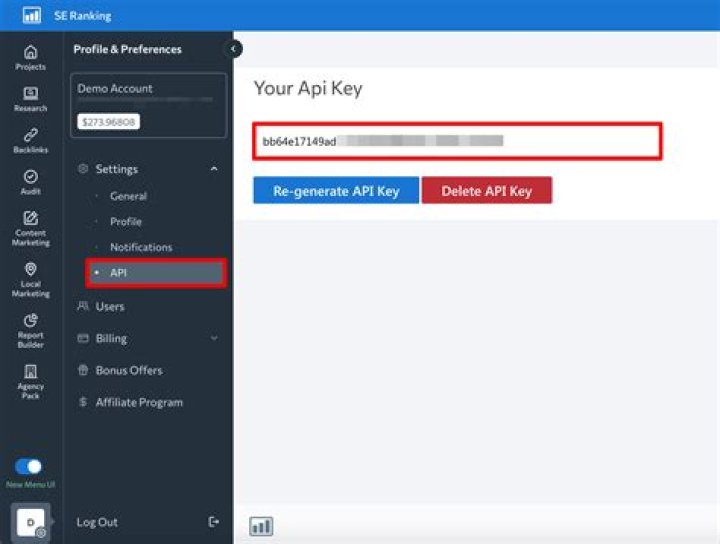Go to the Backlinks tool icon

[31, 135]
